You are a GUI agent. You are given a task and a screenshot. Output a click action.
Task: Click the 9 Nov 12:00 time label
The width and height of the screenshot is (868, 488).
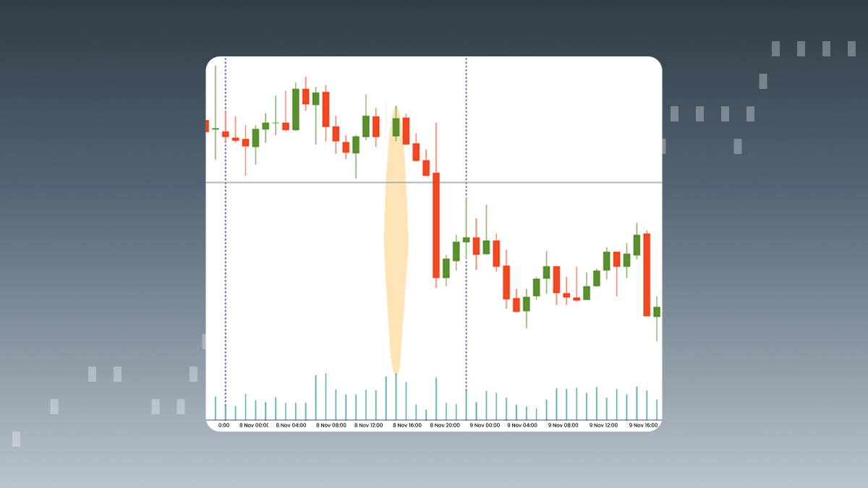[x=604, y=426]
